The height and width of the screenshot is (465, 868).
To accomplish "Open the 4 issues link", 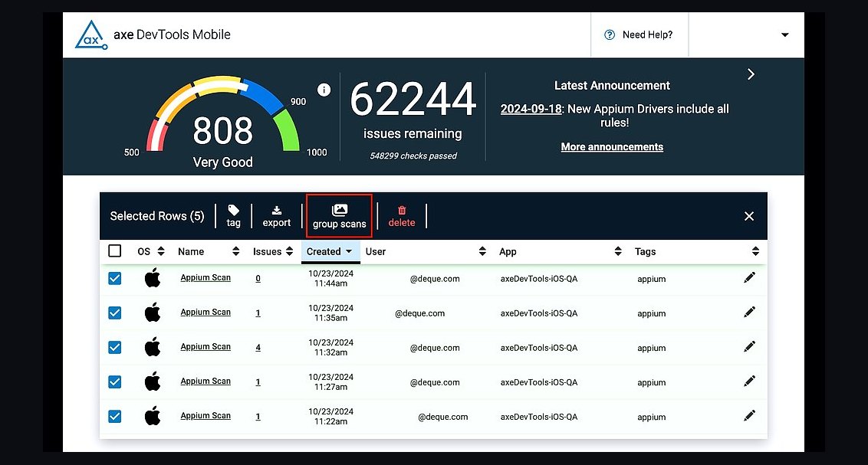I will point(258,348).
